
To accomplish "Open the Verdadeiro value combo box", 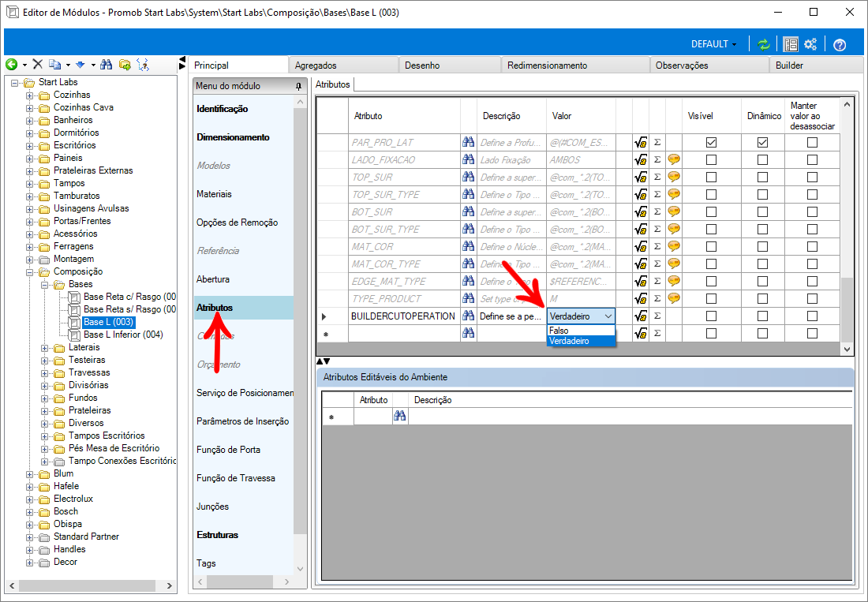I will point(581,316).
